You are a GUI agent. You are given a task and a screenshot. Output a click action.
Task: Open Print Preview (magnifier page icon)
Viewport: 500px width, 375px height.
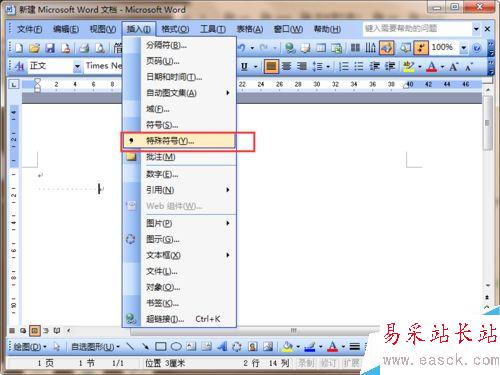(100, 48)
